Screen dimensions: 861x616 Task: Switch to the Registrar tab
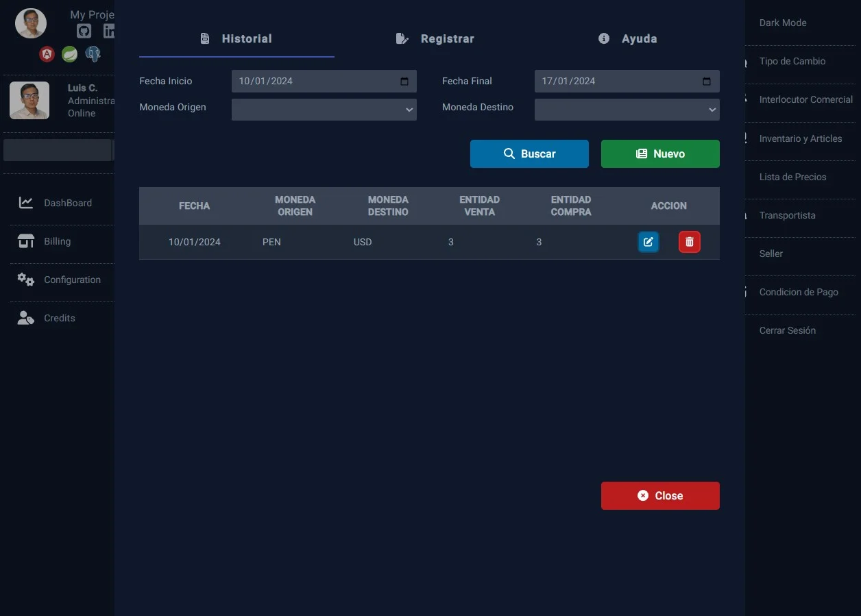pyautogui.click(x=435, y=39)
